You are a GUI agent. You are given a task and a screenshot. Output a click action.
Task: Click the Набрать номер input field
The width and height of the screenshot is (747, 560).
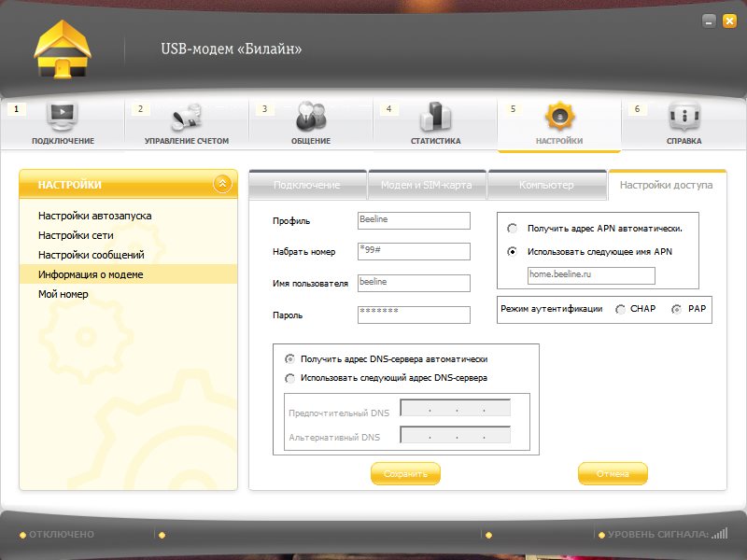click(x=414, y=251)
